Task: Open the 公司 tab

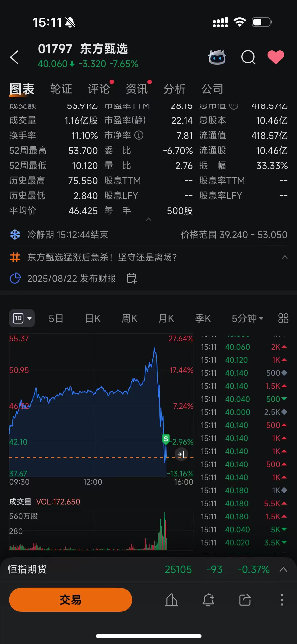Action: pos(212,89)
